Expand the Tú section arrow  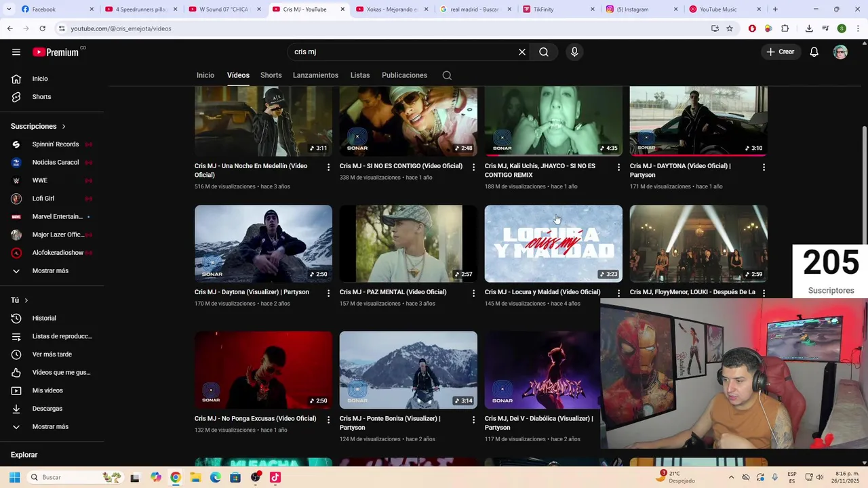26,300
